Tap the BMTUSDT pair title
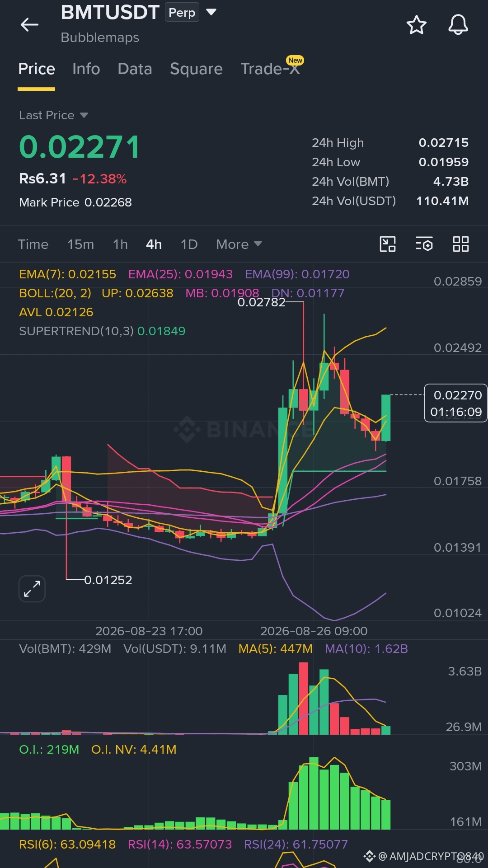This screenshot has height=868, width=488. pos(110,12)
